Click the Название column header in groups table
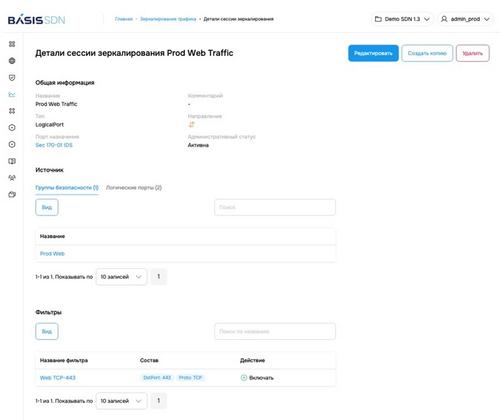 (x=52, y=236)
